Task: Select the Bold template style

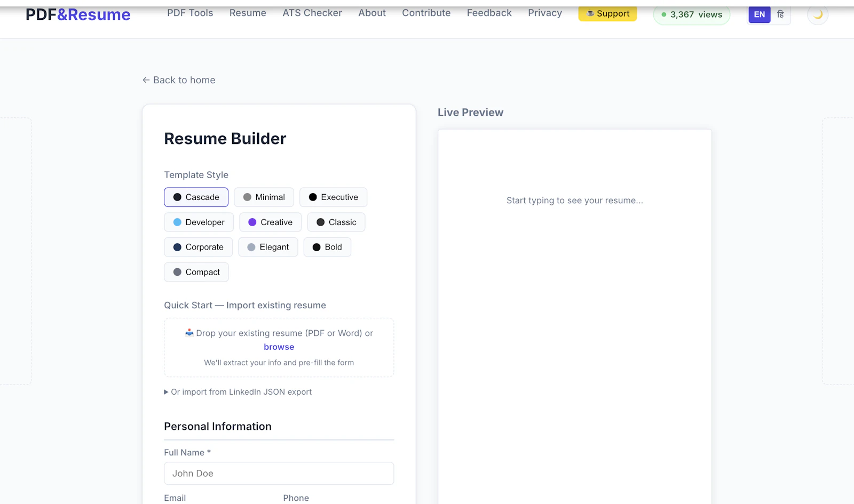Action: 327,247
